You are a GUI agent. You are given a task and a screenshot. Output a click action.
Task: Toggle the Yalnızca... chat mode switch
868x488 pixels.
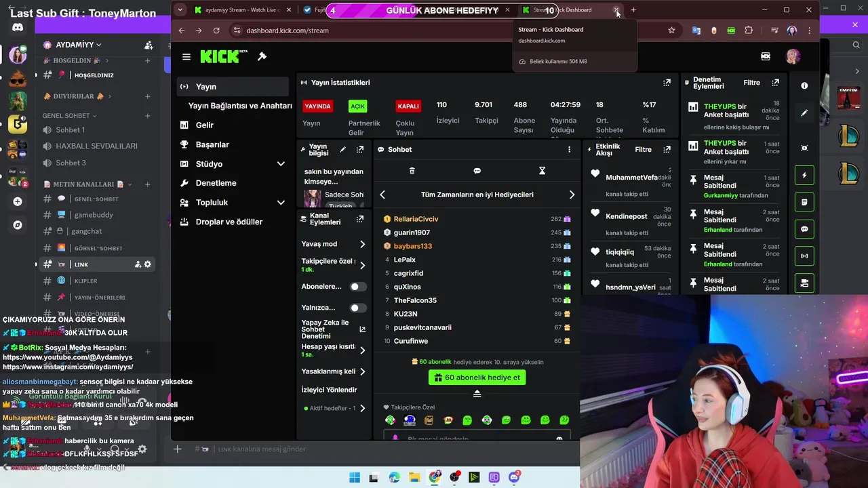357,308
